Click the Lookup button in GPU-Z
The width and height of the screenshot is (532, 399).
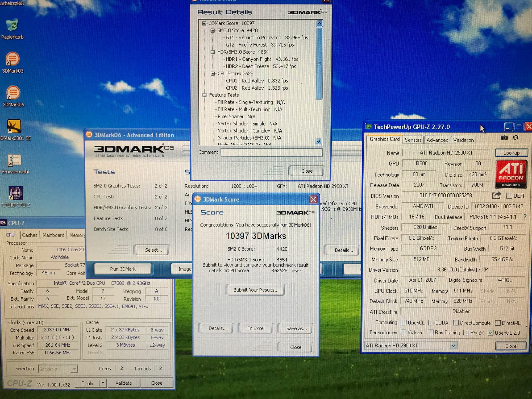click(x=511, y=153)
